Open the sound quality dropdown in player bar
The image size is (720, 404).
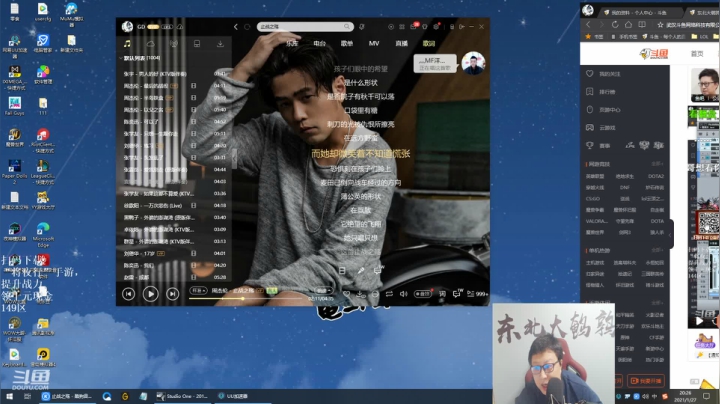pyautogui.click(x=324, y=291)
